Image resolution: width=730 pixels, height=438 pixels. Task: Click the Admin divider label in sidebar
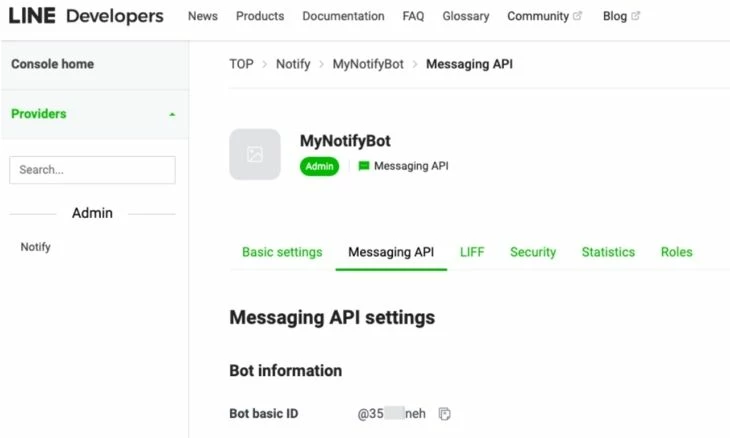92,213
